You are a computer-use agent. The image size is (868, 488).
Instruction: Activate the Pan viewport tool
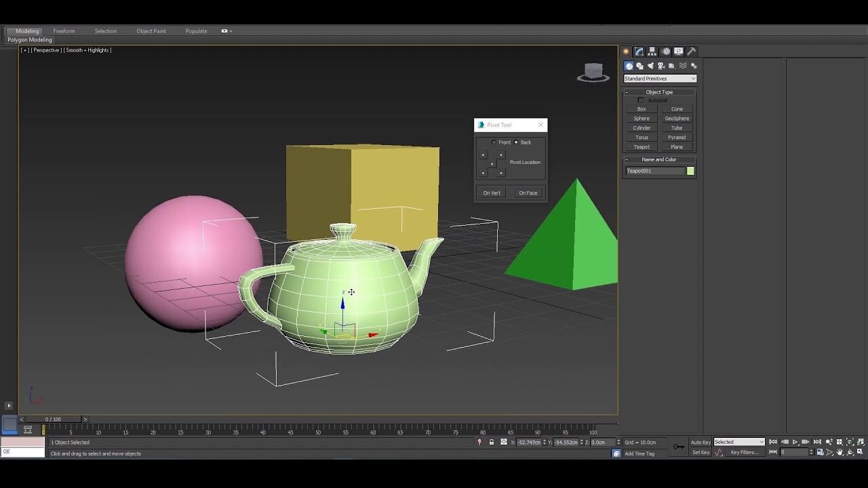click(x=840, y=451)
